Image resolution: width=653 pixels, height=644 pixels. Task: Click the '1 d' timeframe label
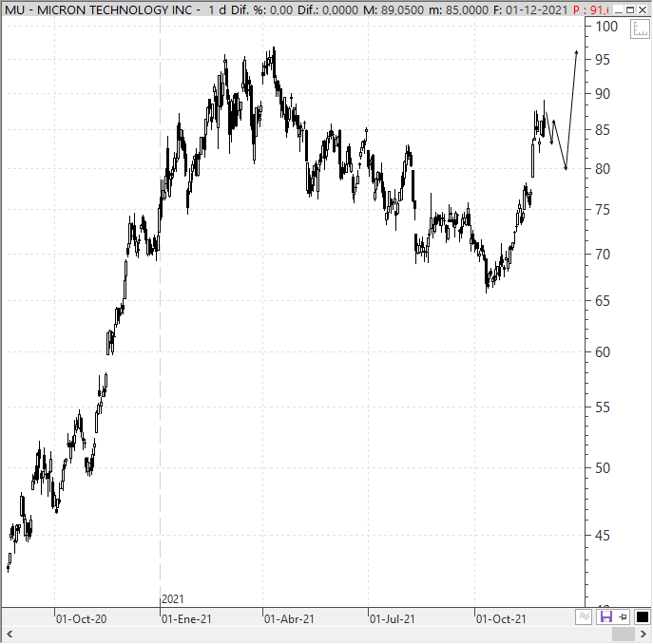click(x=217, y=10)
